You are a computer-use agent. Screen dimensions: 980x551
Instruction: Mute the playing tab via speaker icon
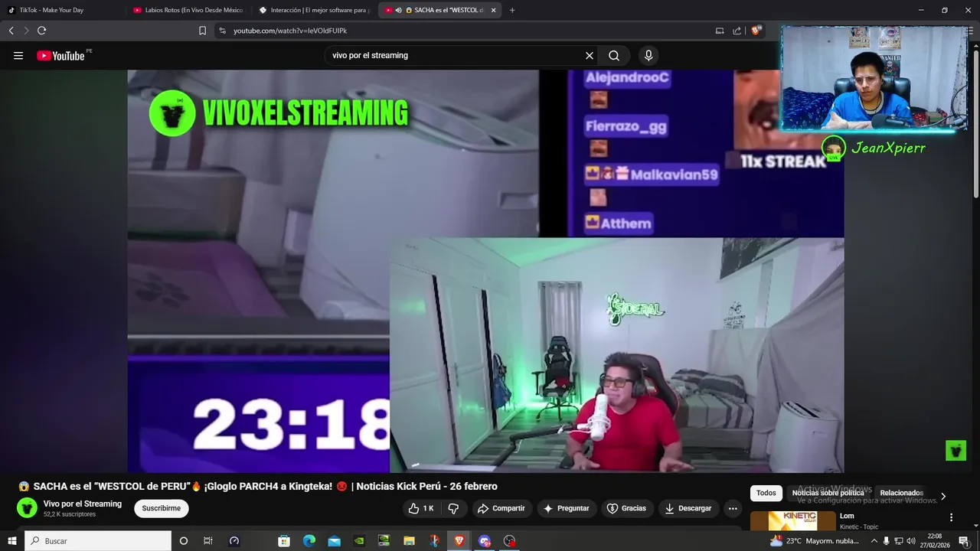(x=398, y=10)
